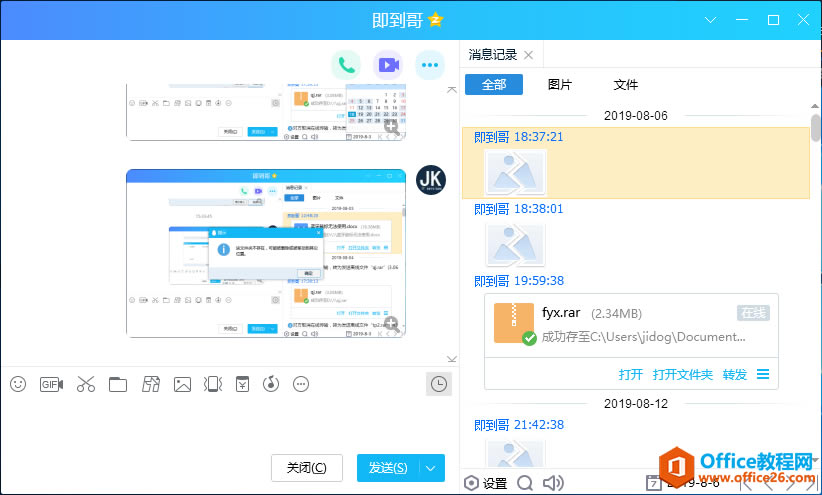
Task: Click 打开文件夹 link for fyx.rar
Action: click(683, 374)
